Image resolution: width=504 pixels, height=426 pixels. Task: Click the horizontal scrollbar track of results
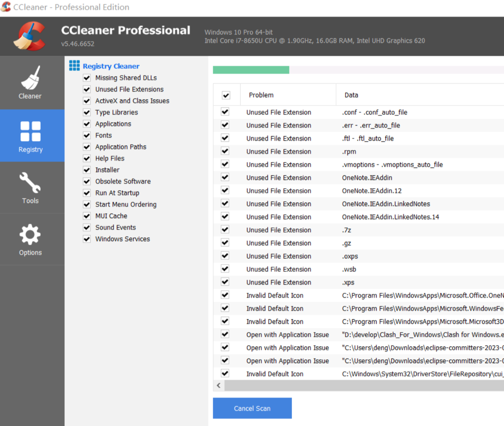[x=364, y=386]
